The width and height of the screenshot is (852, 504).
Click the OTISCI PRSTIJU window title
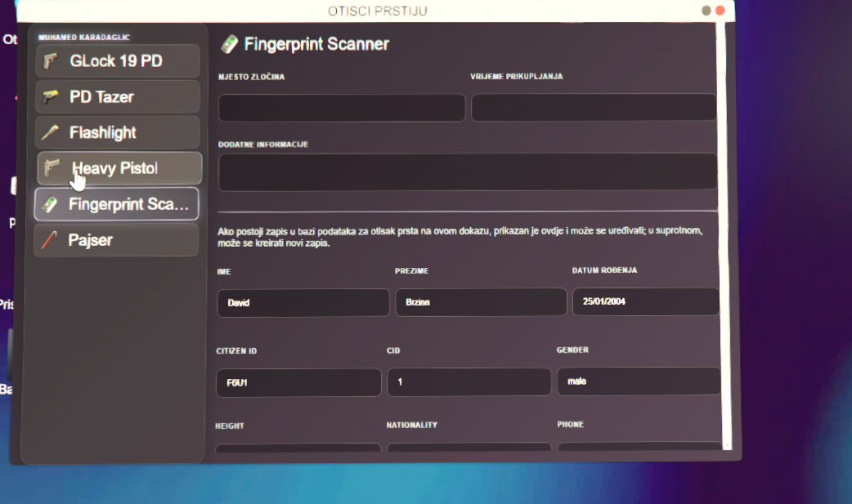pos(378,11)
